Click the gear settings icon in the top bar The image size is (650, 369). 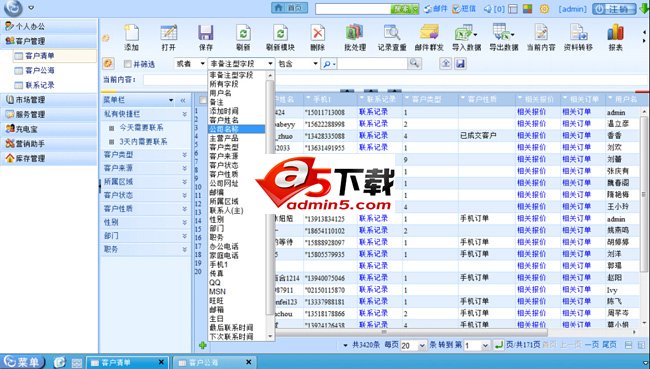tap(544, 8)
